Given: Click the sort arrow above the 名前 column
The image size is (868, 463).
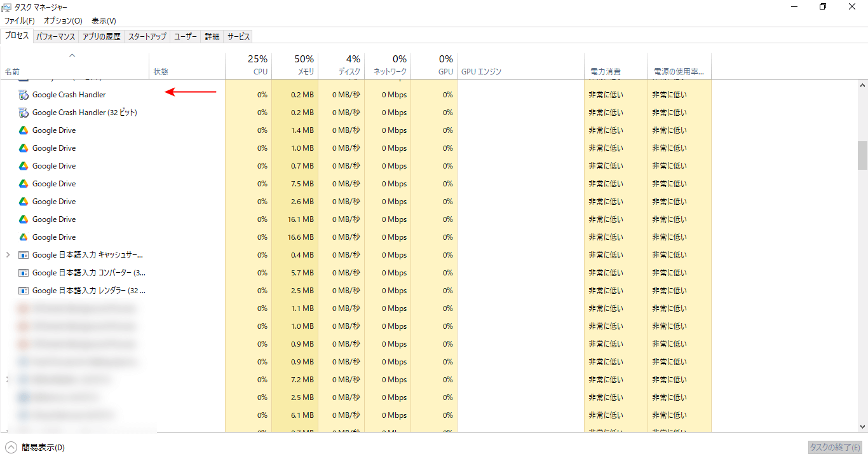Looking at the screenshot, I should [72, 55].
